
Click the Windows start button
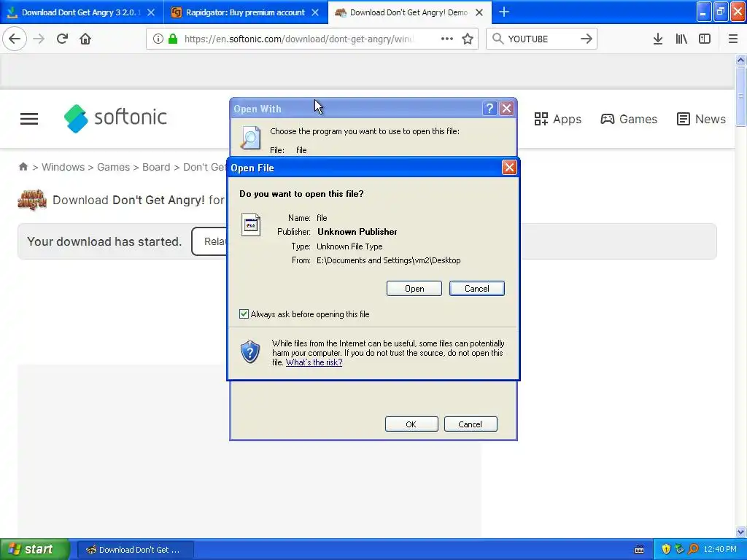34,549
